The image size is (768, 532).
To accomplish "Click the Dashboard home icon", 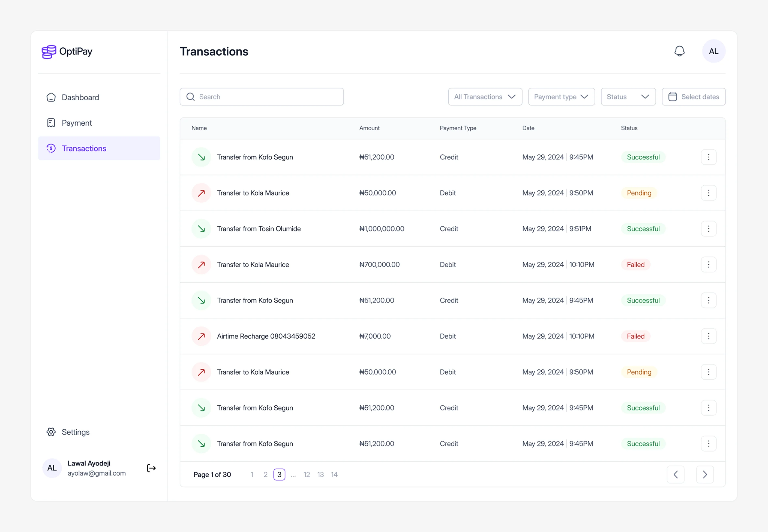I will [51, 97].
